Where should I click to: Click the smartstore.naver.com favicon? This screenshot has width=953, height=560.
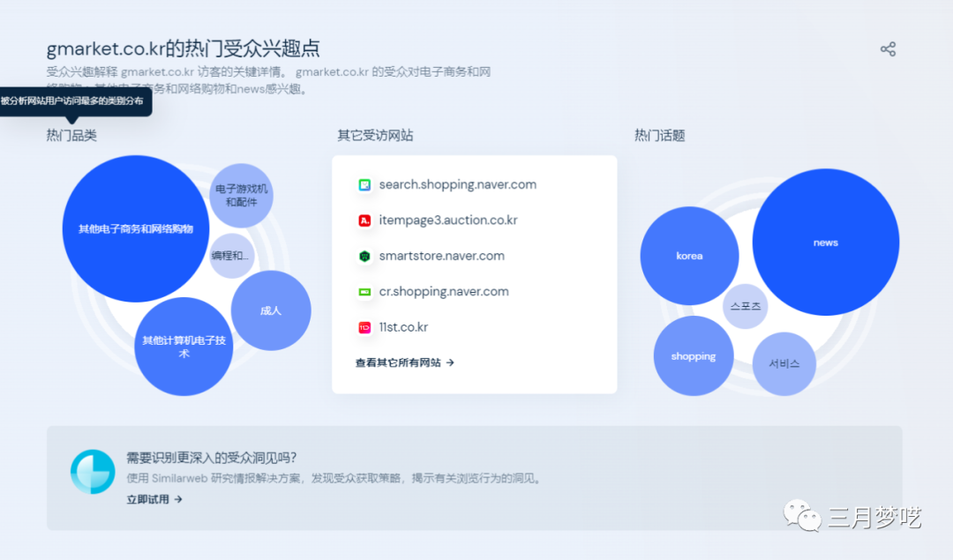point(364,257)
